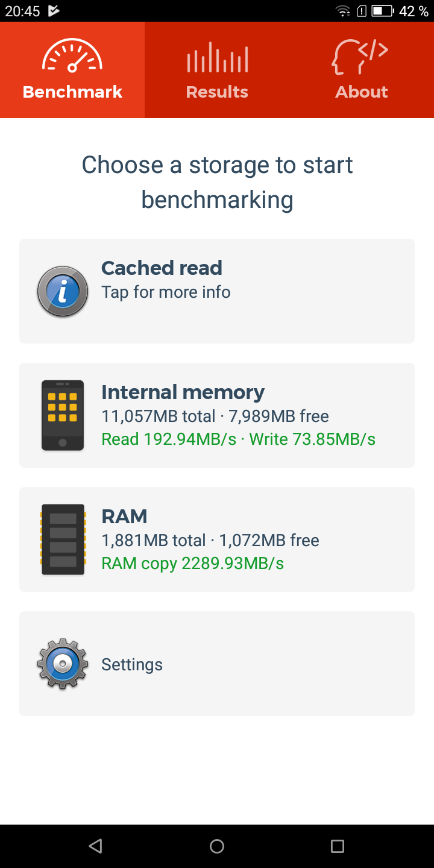Open the Cached read info card

(x=217, y=291)
